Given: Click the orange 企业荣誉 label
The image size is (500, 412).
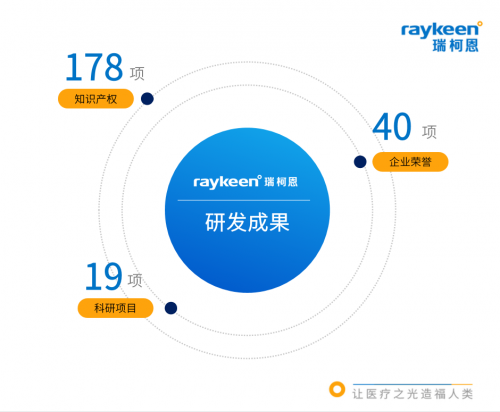Looking at the screenshot, I should click(410, 162).
